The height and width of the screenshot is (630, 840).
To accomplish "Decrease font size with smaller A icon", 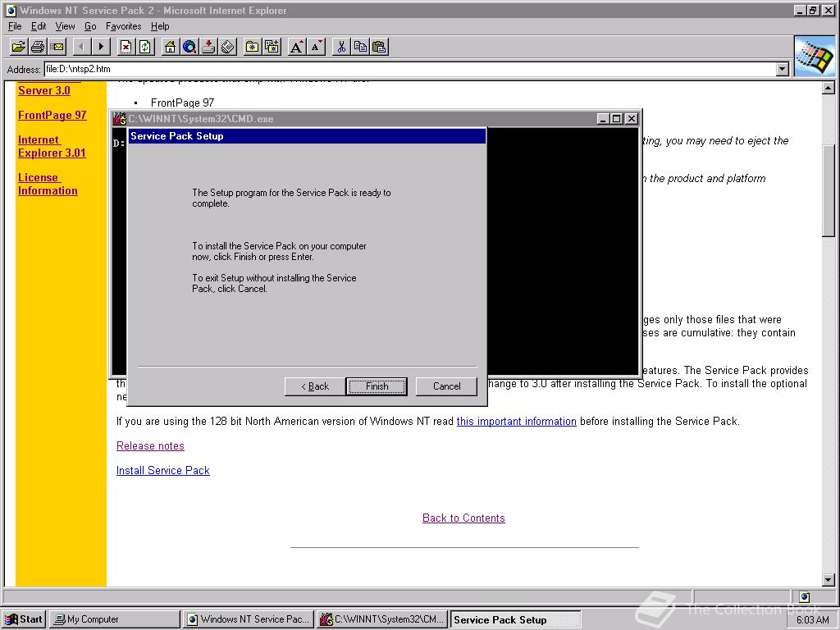I will pyautogui.click(x=316, y=47).
